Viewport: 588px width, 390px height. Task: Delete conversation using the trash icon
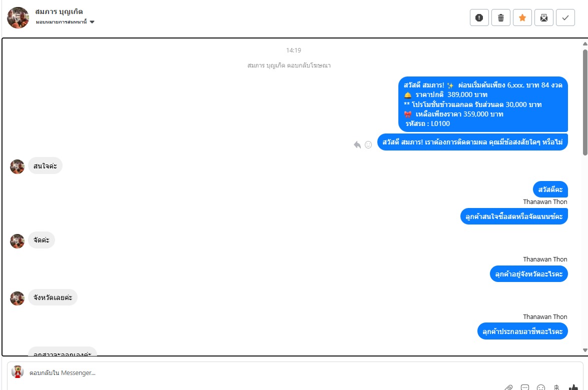click(x=500, y=17)
